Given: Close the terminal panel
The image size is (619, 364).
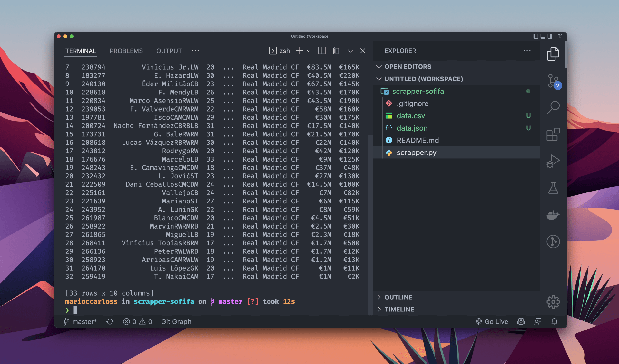Looking at the screenshot, I should pyautogui.click(x=363, y=51).
